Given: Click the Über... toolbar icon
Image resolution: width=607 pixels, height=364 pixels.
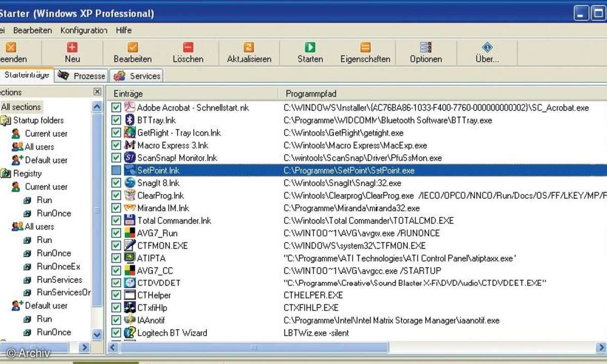Looking at the screenshot, I should pos(487,48).
